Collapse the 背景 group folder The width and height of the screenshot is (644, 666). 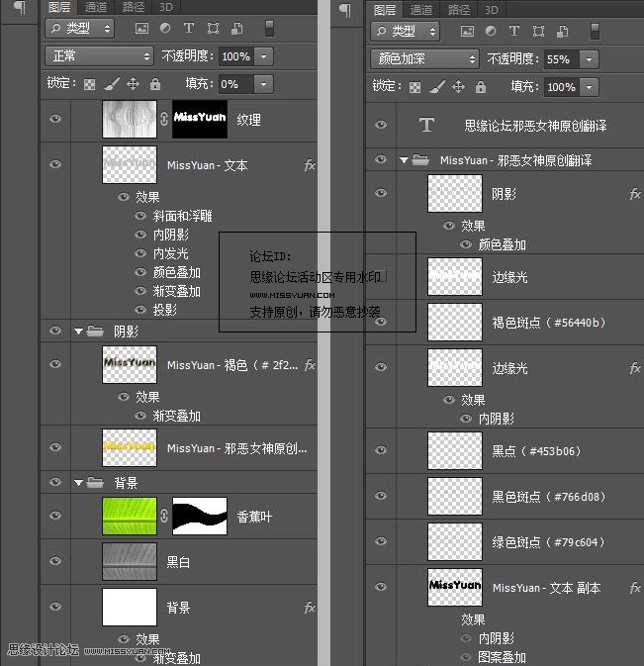(78, 483)
